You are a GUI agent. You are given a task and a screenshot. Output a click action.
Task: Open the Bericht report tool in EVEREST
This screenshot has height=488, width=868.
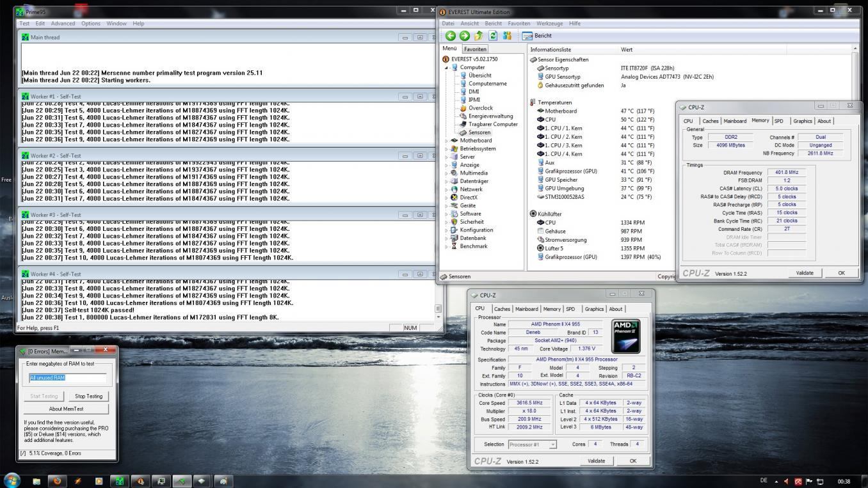[x=537, y=36]
